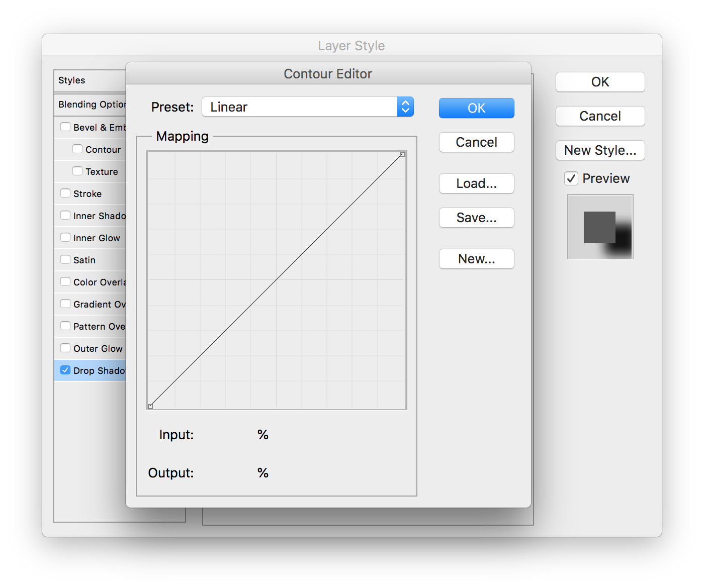Cancel the Contour Editor dialog
Image resolution: width=704 pixels, height=588 pixels.
click(476, 142)
